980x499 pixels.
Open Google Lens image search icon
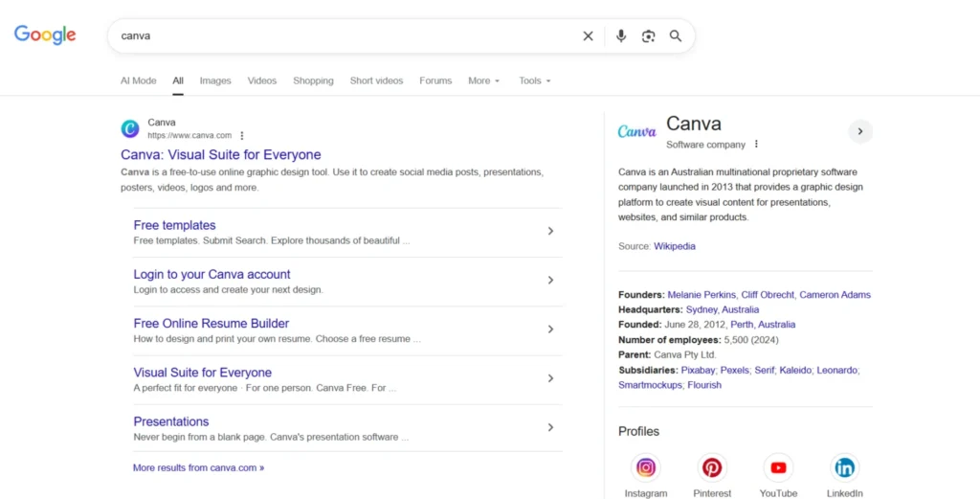tap(648, 36)
